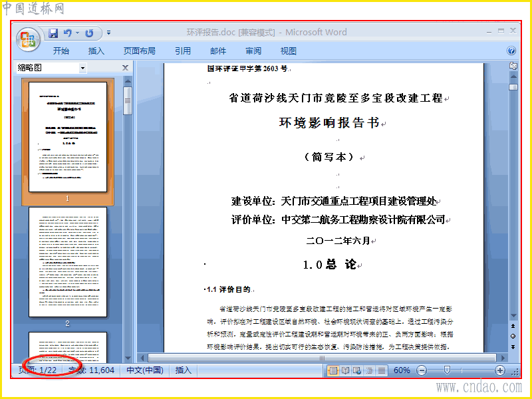Click the date line 二〇一二年六月

point(338,241)
